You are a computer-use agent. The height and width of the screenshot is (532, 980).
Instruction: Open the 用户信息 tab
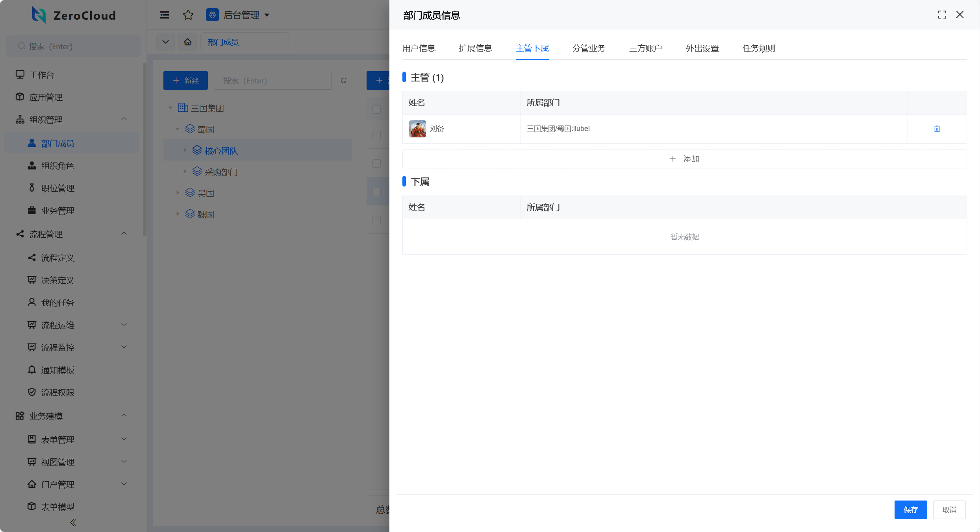click(419, 48)
